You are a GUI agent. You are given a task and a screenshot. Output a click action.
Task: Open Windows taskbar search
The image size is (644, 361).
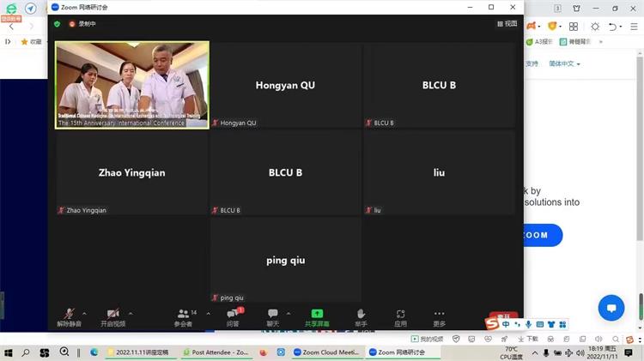[x=26, y=352]
